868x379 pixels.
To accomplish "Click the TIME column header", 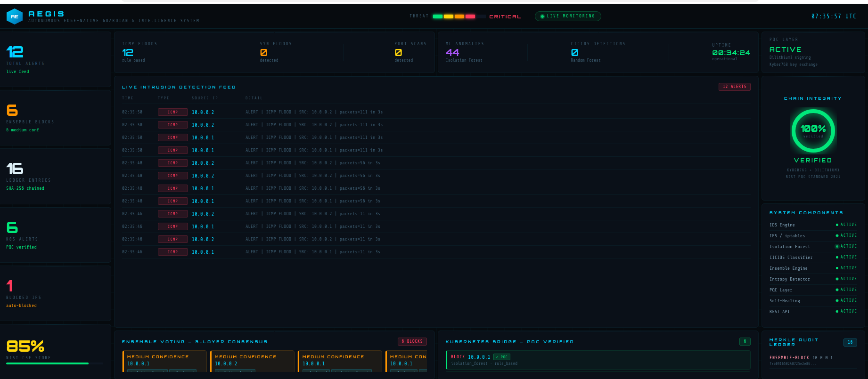I will pyautogui.click(x=128, y=98).
